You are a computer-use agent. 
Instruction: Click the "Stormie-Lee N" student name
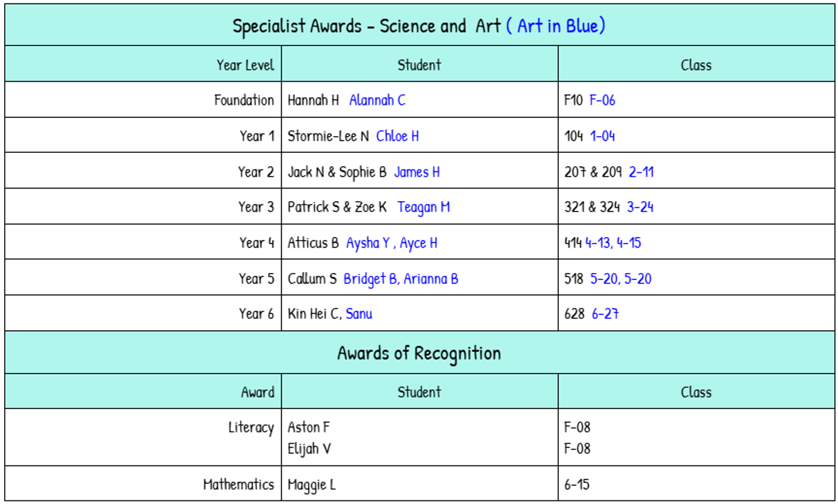tap(328, 136)
